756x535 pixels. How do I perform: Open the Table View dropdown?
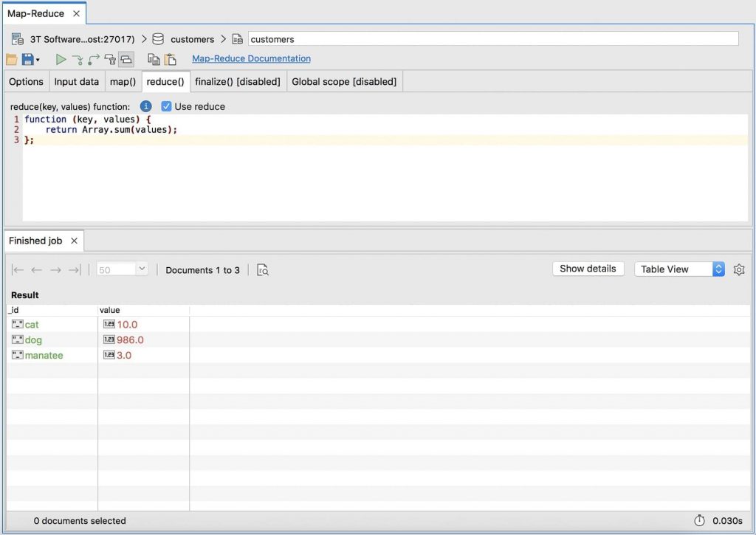tap(718, 269)
